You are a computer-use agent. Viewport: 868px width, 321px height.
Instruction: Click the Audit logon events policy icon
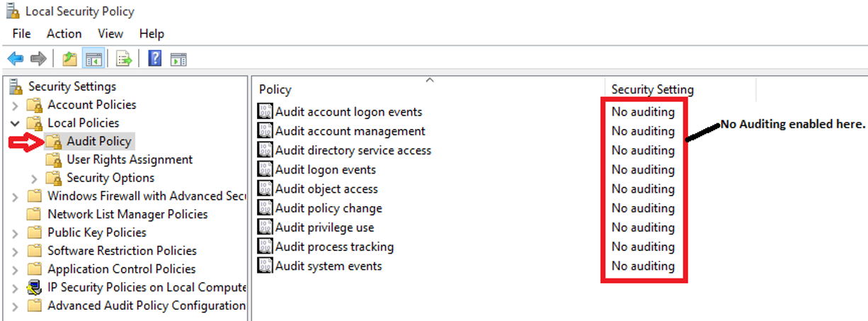pyautogui.click(x=265, y=169)
